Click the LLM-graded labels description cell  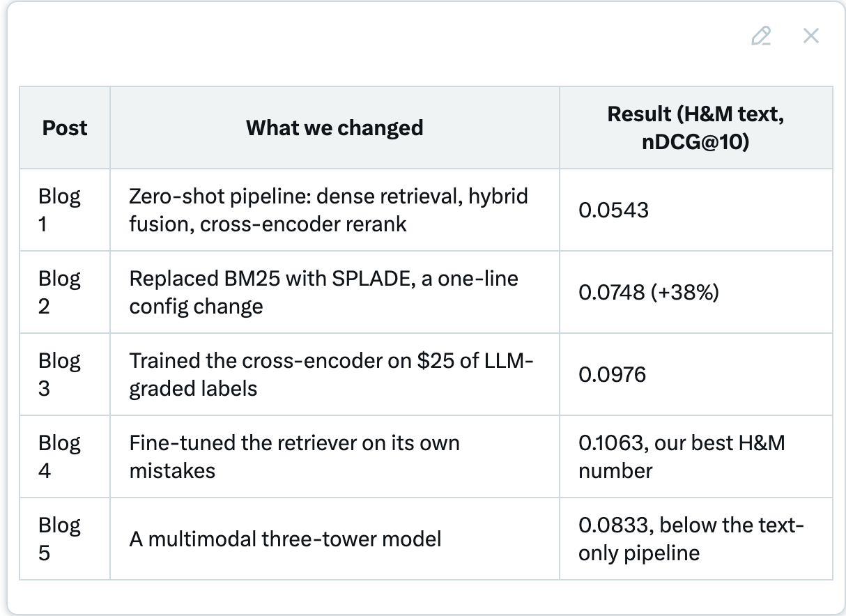[334, 374]
